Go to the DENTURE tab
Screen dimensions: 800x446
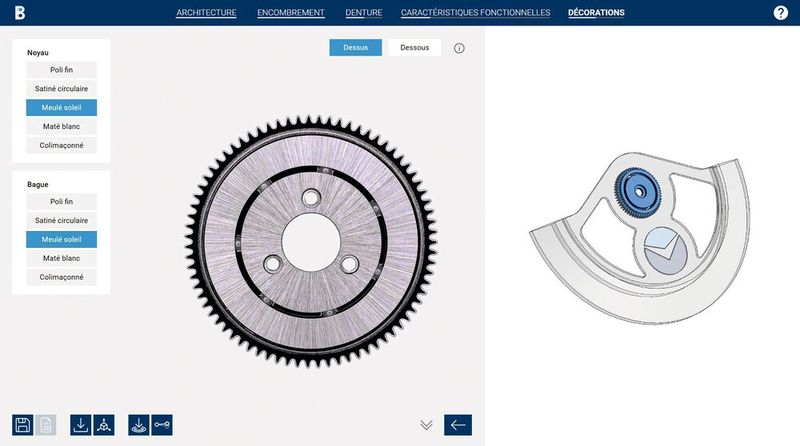363,13
